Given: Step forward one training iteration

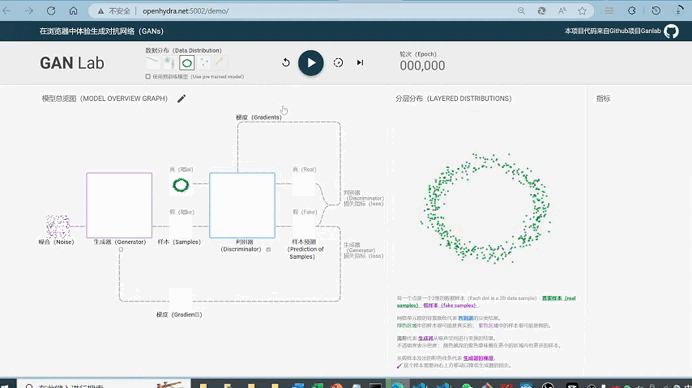Looking at the screenshot, I should [x=360, y=63].
